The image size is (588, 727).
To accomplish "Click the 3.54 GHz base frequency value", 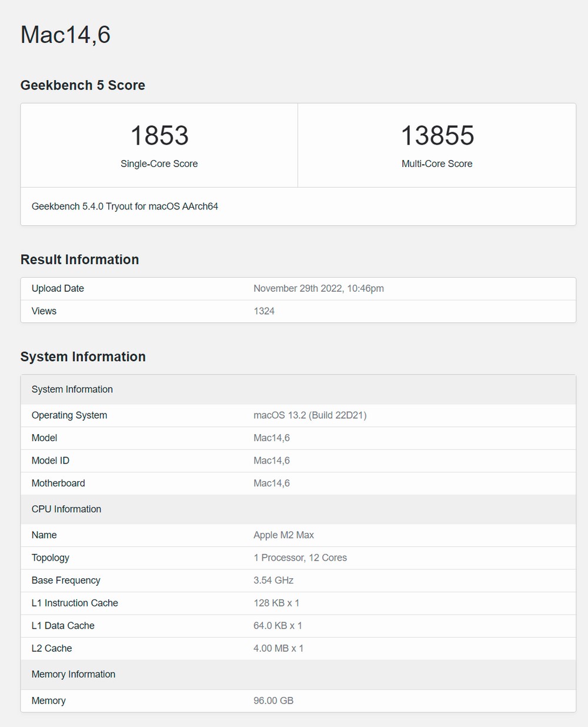I will [273, 581].
